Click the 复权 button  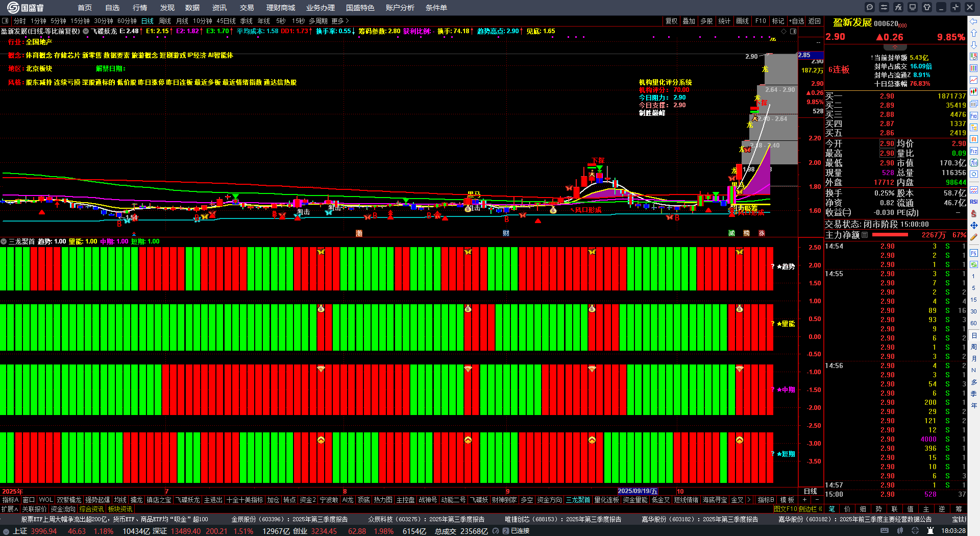(x=672, y=21)
